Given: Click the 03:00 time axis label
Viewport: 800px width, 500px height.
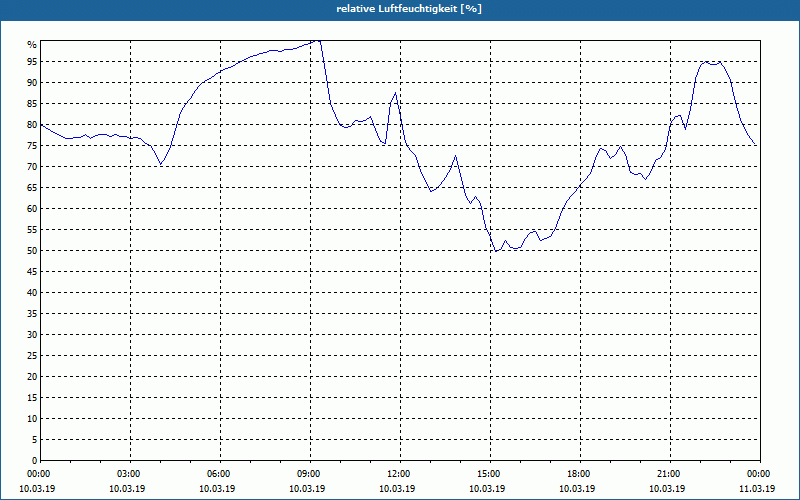Looking at the screenshot, I should (x=131, y=474).
